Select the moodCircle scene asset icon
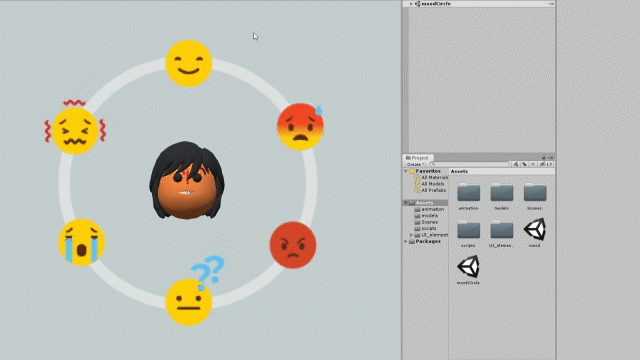 468,267
